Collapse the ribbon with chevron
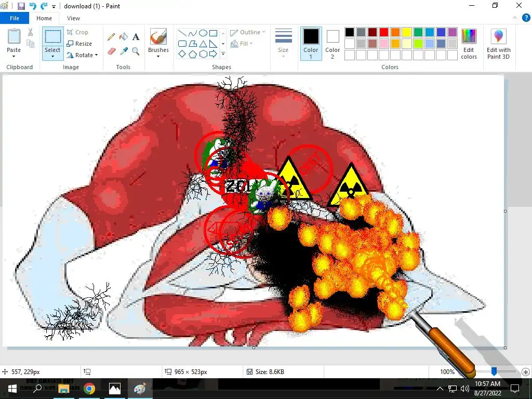 (x=515, y=18)
